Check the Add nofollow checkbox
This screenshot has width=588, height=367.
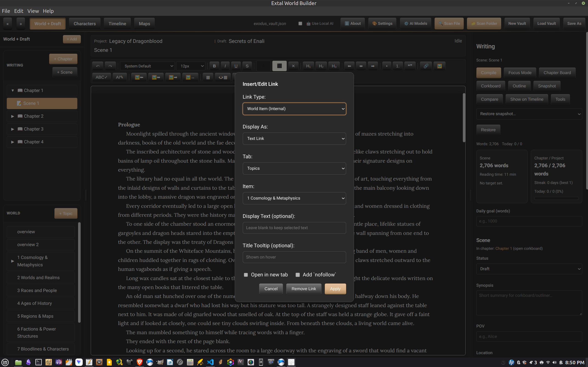(297, 275)
